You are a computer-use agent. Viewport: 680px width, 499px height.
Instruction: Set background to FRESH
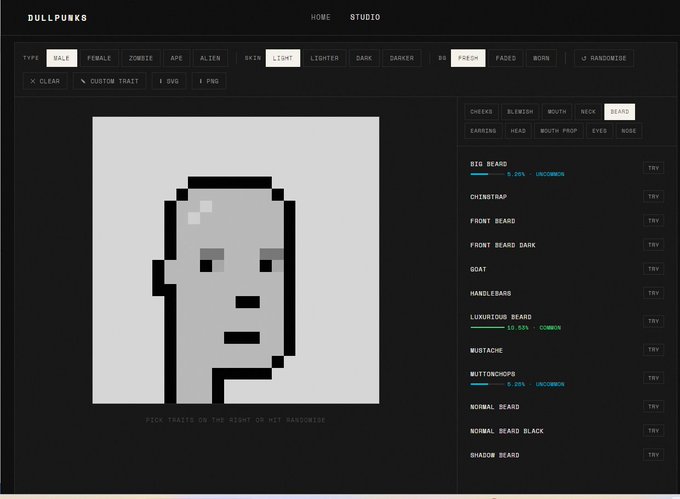468,58
